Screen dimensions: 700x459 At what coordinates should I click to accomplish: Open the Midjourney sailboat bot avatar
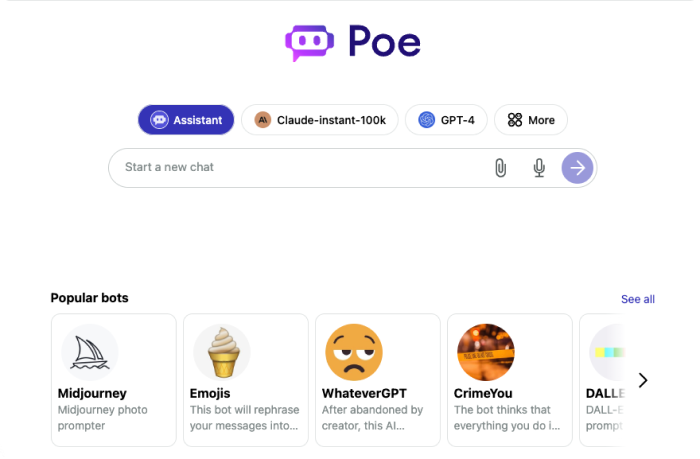pyautogui.click(x=90, y=352)
